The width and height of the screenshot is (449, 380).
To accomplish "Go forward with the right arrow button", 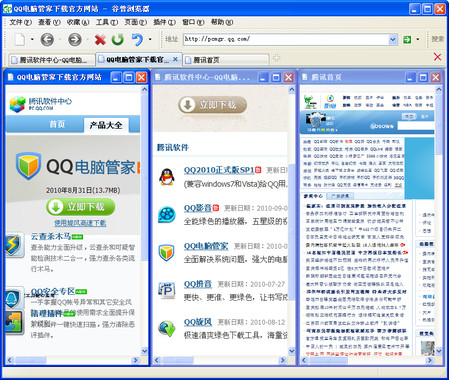I will click(75, 40).
